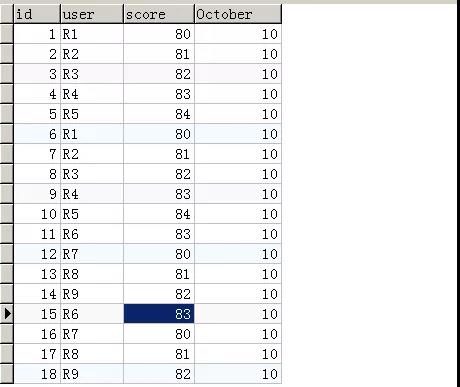Click user cell R1 in row id 1
The image size is (460, 387).
coord(92,34)
